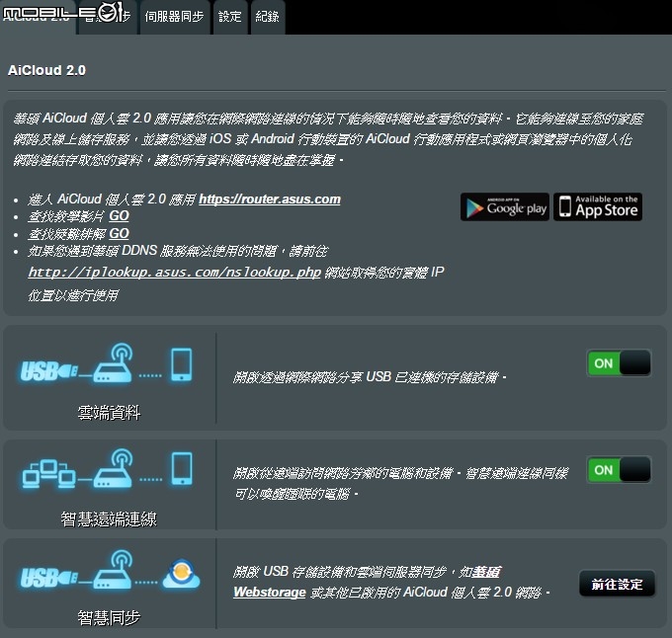Click the Google play badge
672x638 pixels.
click(x=505, y=206)
